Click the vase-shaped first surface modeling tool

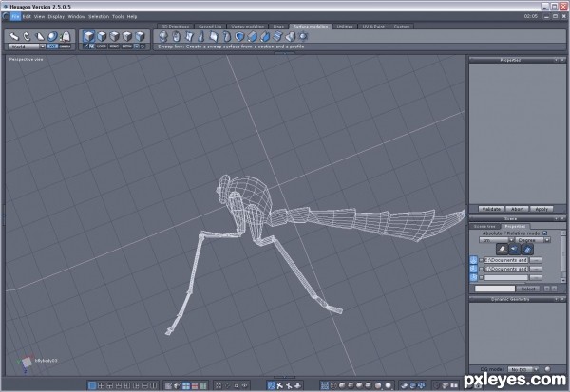click(x=163, y=36)
